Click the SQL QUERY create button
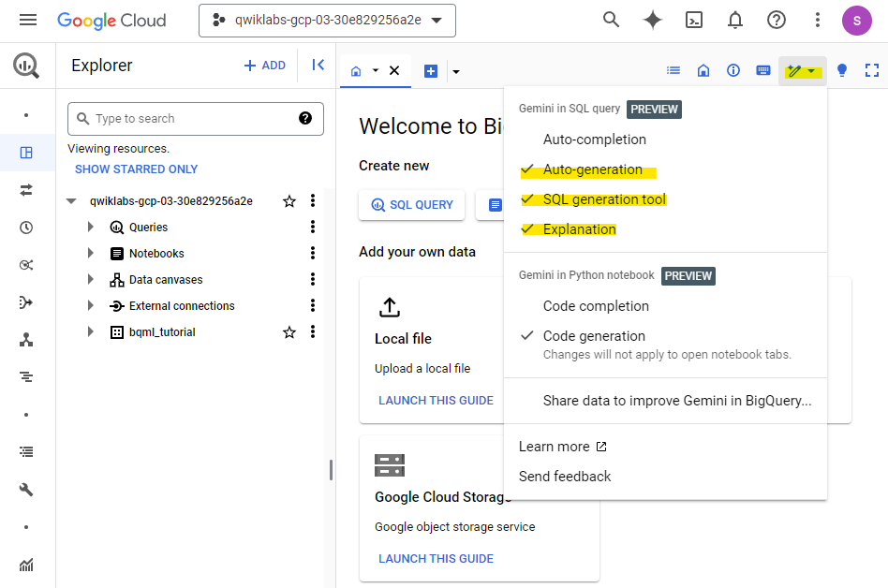 pos(412,205)
